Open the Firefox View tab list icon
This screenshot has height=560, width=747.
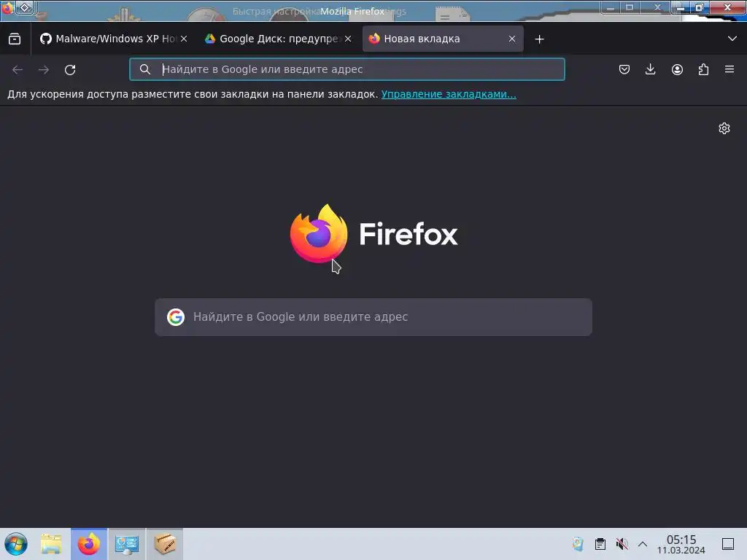point(15,39)
